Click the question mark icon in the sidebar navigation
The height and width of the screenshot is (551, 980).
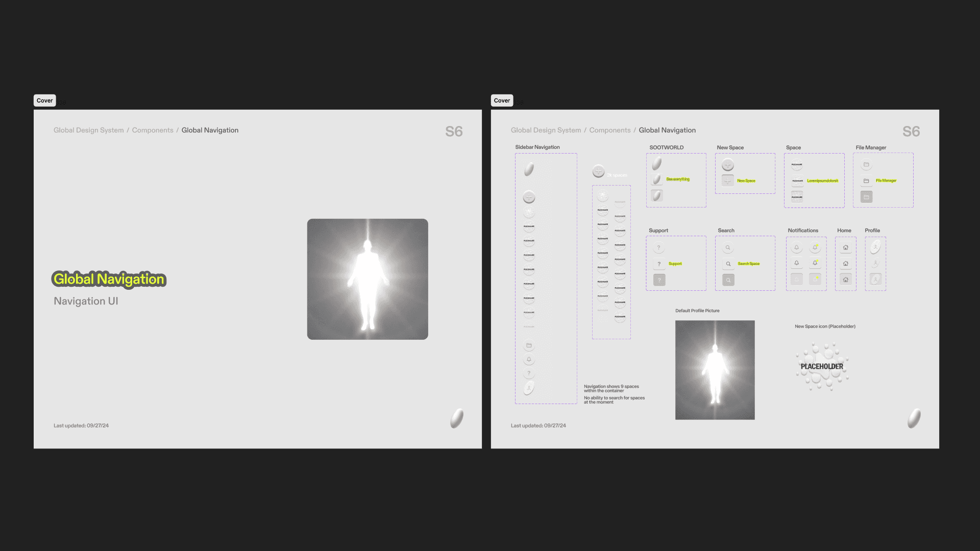click(x=529, y=373)
